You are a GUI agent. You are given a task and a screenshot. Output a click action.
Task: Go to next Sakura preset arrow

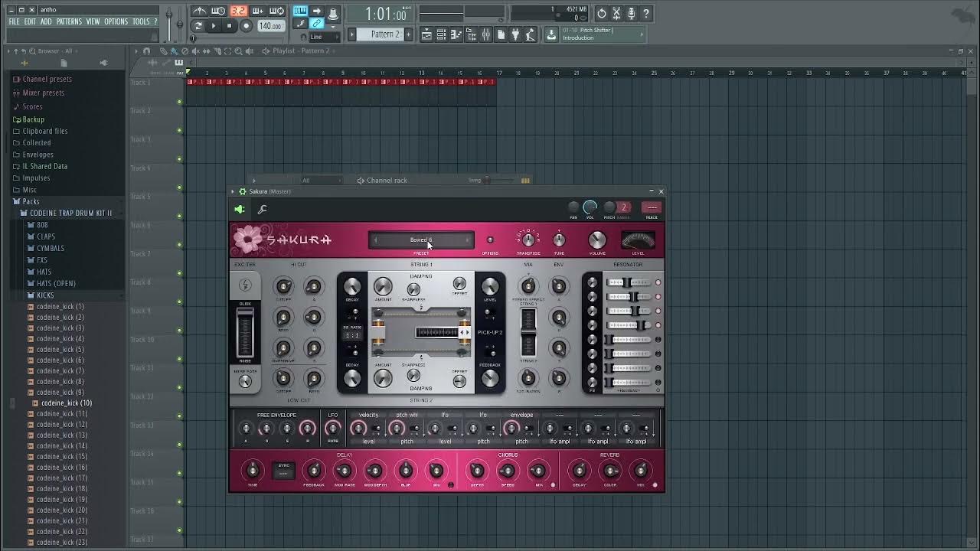tap(468, 240)
